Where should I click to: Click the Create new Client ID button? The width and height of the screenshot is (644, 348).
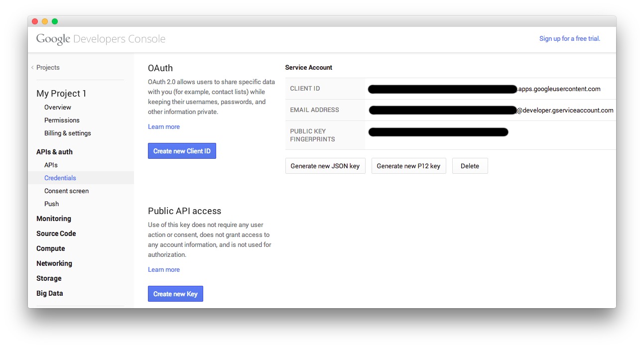coord(182,151)
